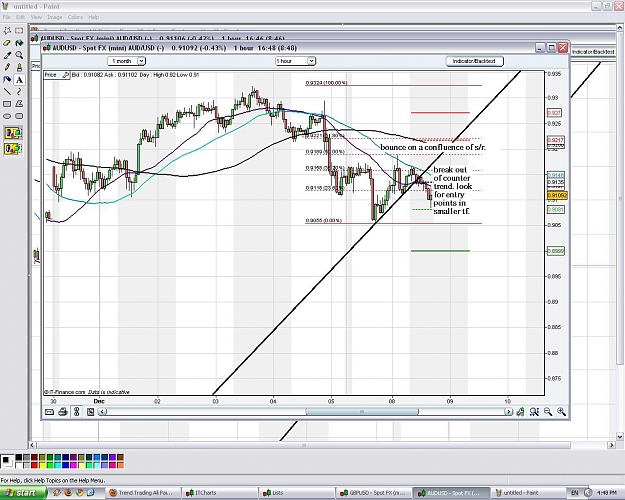Click the Indicator/Backtest button on AUDUSD chart
Screen dimensions: 625x500
tap(474, 61)
